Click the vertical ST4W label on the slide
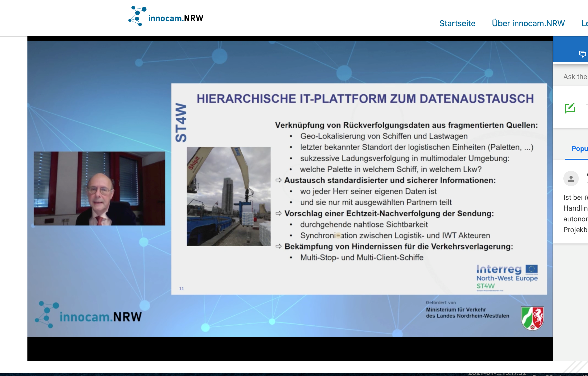Screen dimensions: 588x376 [x=181, y=123]
